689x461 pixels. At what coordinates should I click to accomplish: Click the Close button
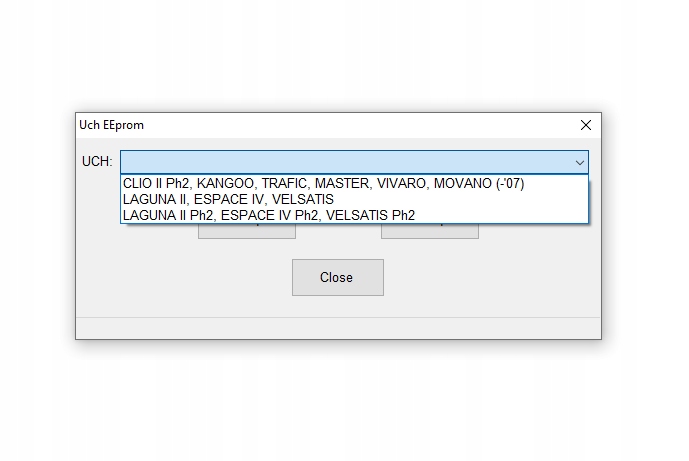[x=337, y=277]
